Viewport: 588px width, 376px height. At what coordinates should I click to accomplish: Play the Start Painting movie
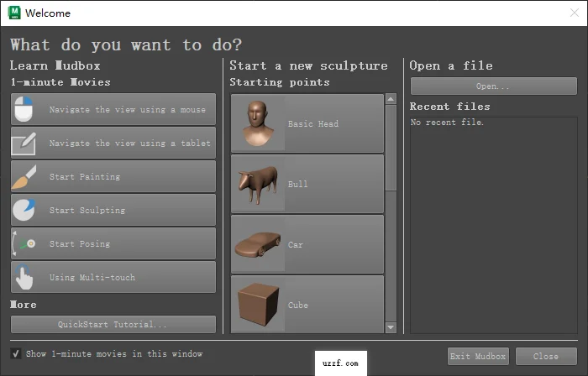[113, 176]
